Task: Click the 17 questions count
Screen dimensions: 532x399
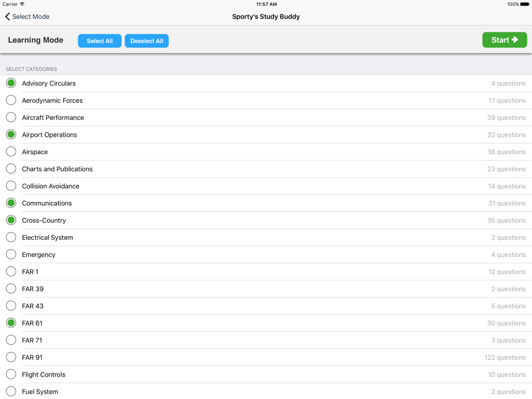Action: [507, 101]
